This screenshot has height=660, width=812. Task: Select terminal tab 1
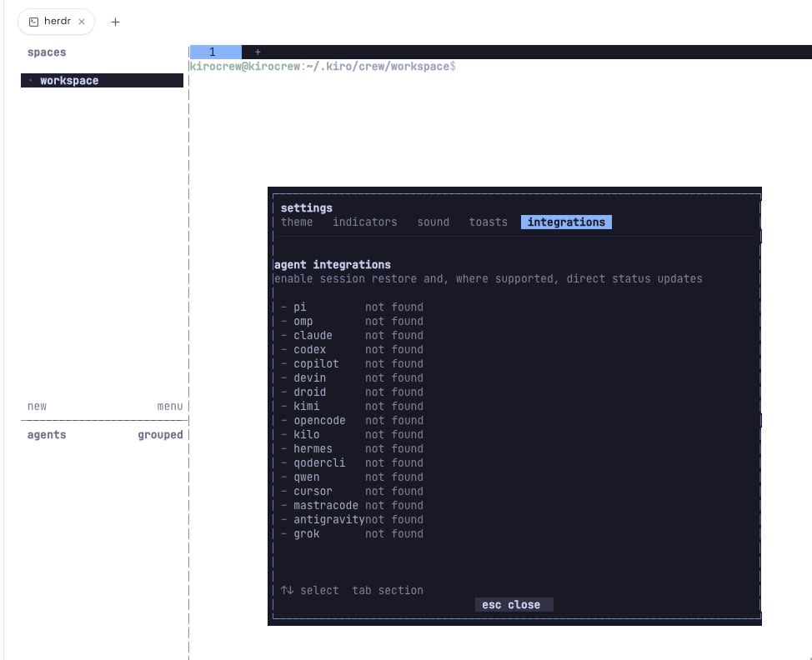[x=215, y=52]
